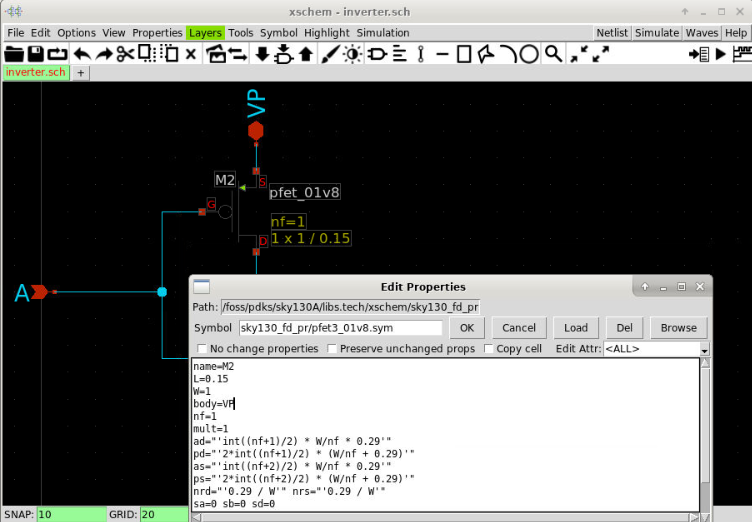Screen dimensions: 752x522
Task: Select the Insert rectangle tool
Action: (464, 54)
